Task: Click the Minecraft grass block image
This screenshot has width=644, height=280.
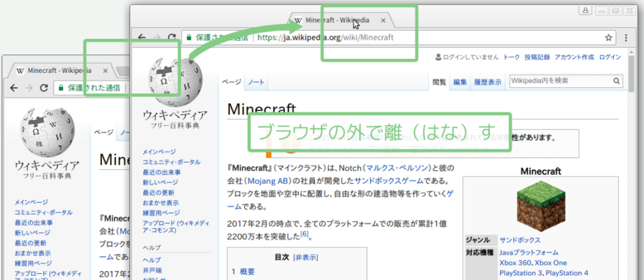Action: [541, 206]
